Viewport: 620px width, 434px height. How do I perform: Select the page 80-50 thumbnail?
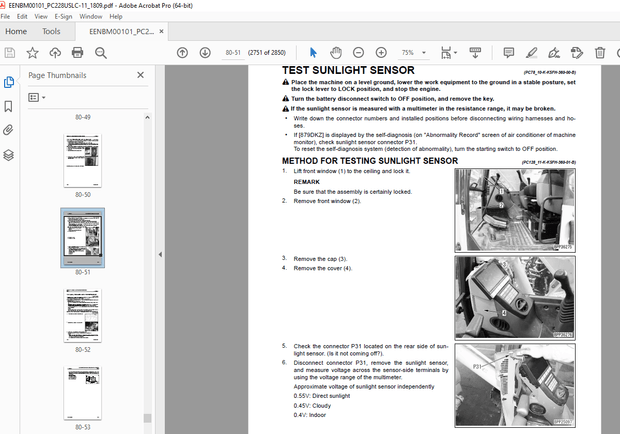83,161
